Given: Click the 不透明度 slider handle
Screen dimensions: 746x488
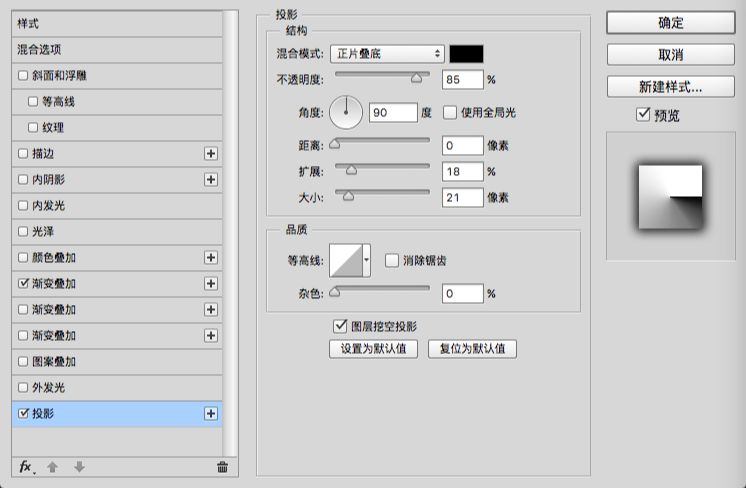Looking at the screenshot, I should 416,78.
